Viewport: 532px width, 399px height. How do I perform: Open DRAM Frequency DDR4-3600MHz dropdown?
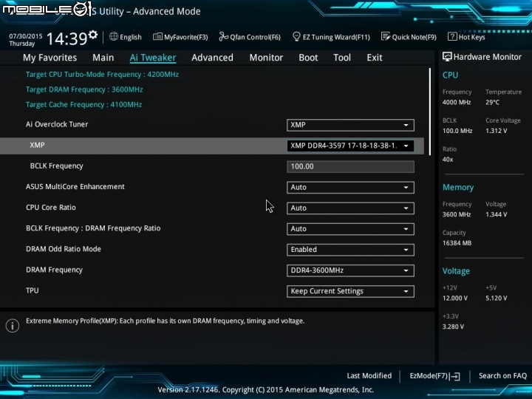click(350, 270)
